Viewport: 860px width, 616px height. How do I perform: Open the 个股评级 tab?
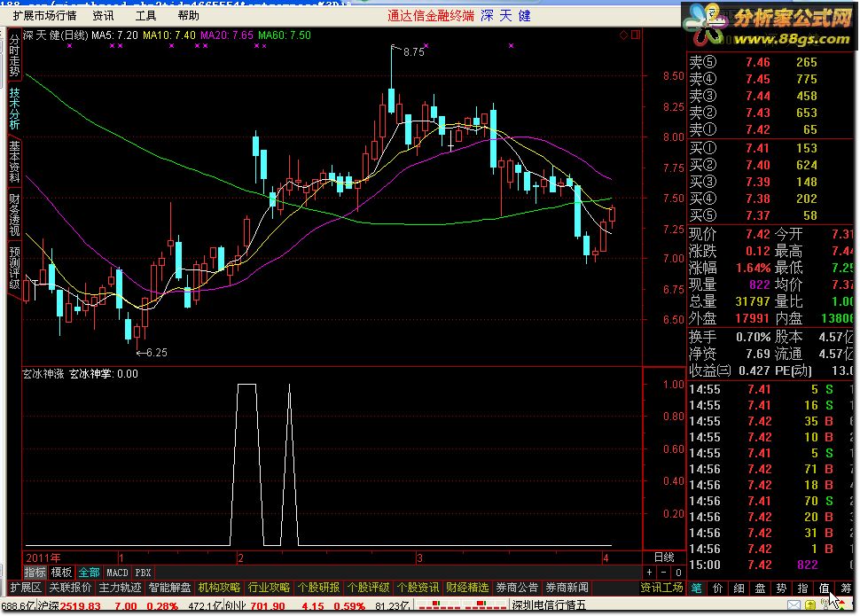tap(368, 588)
